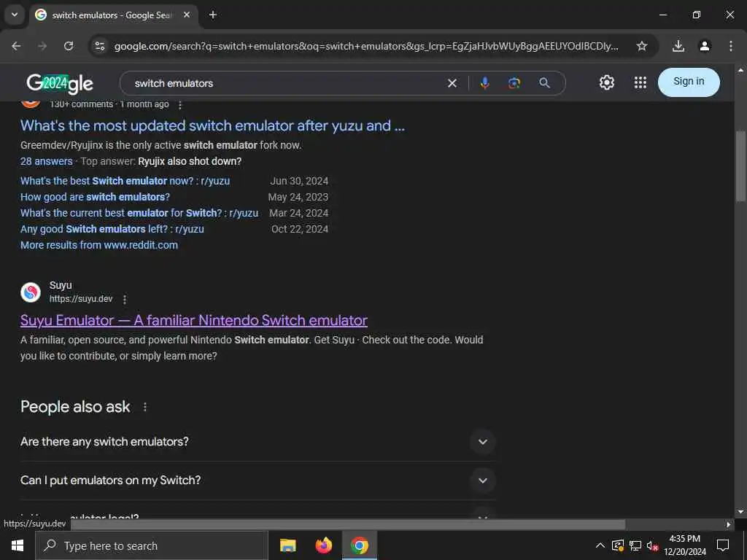Open 'How good are switch emulators?' link
The width and height of the screenshot is (747, 560).
(x=95, y=197)
